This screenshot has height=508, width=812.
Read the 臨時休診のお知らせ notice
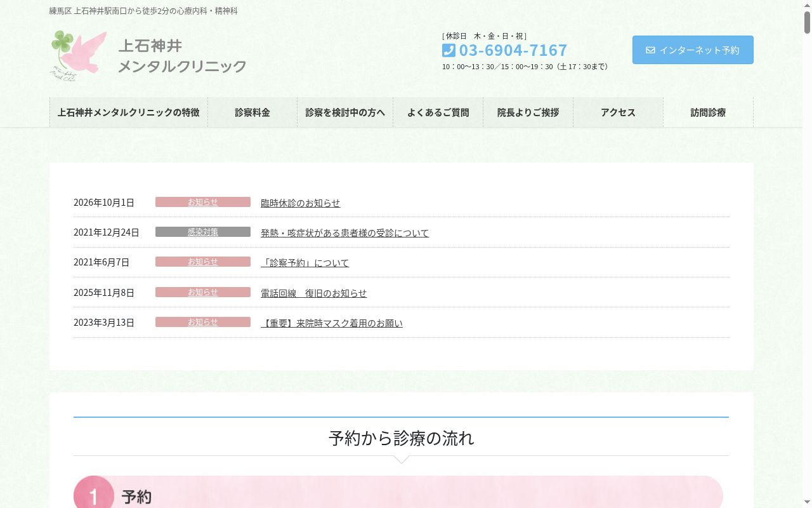point(301,203)
